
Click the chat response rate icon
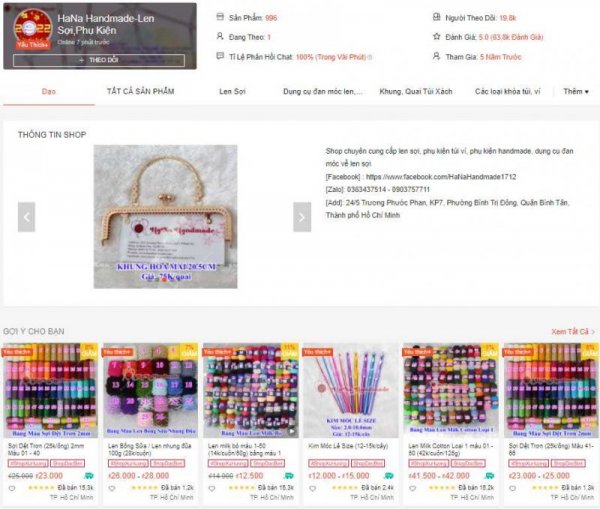coord(220,56)
